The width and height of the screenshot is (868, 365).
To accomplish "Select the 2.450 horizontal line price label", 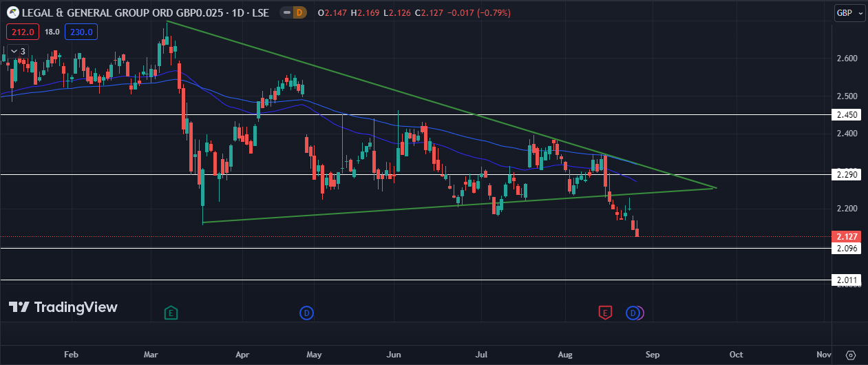I will (x=847, y=114).
